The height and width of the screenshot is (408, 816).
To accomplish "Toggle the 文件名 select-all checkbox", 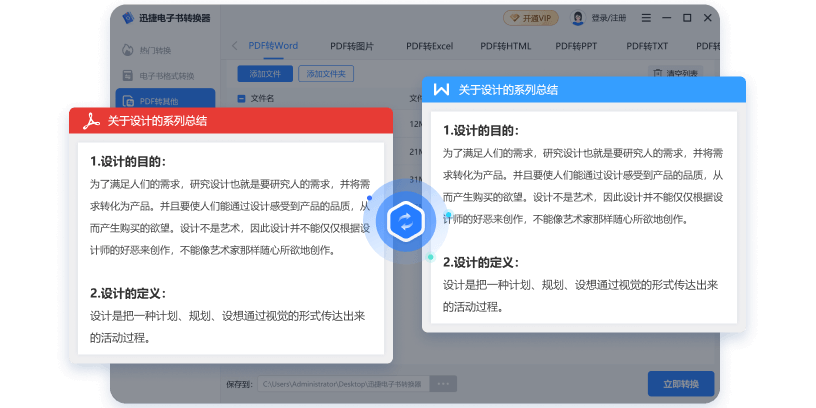I will click(241, 99).
